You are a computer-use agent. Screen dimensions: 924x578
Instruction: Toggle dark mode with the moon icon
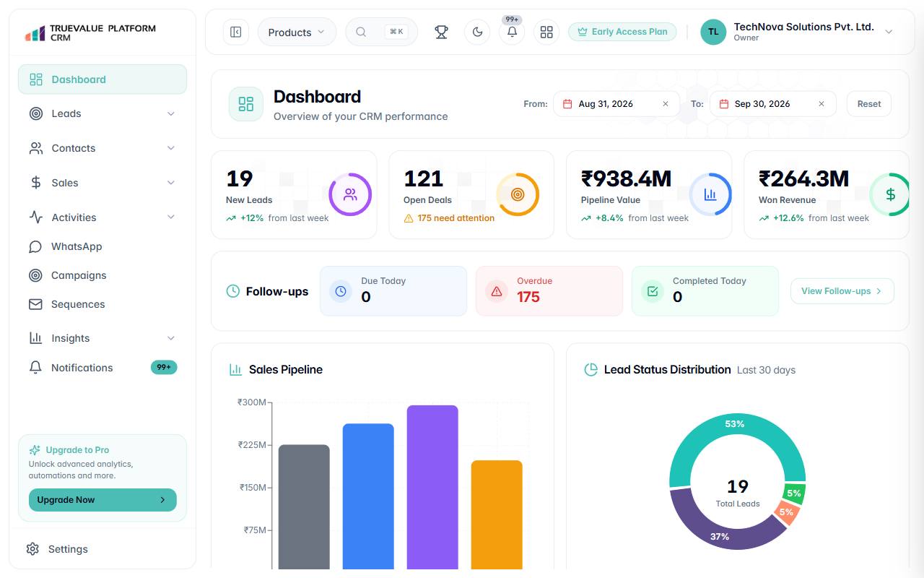pyautogui.click(x=477, y=32)
